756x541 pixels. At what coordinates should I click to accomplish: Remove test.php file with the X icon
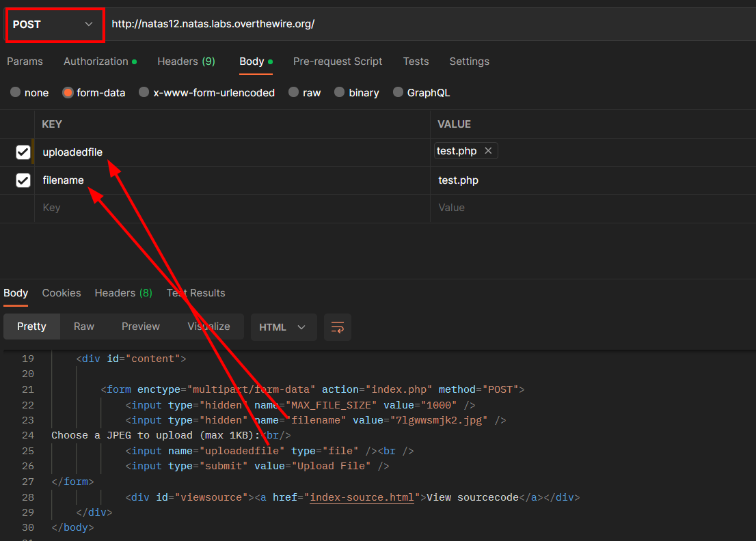[x=488, y=151]
